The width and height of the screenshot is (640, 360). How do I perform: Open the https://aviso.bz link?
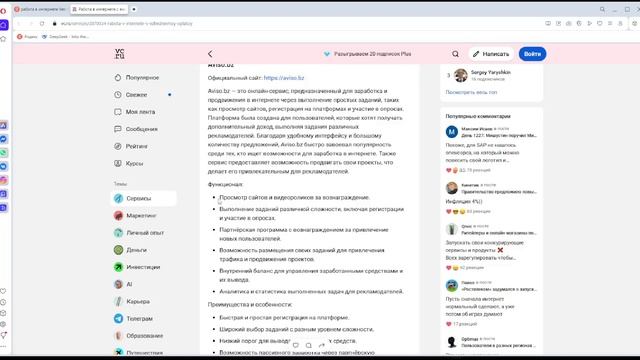click(284, 78)
